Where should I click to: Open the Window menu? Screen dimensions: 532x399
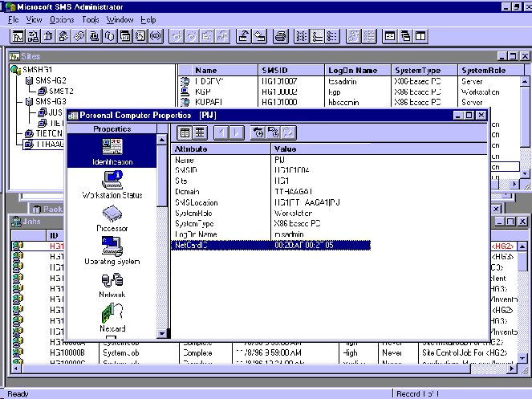pos(120,20)
